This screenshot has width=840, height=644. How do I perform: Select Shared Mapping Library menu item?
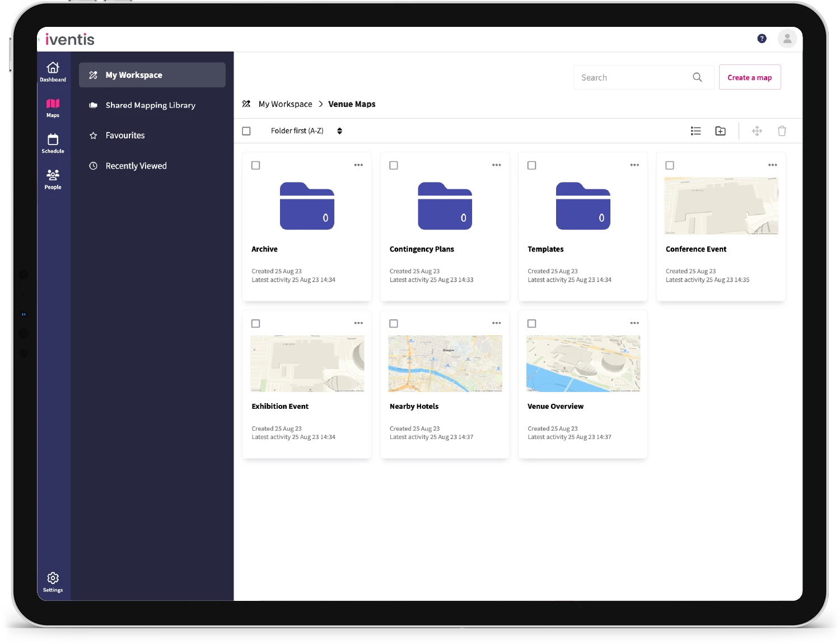[x=150, y=105]
